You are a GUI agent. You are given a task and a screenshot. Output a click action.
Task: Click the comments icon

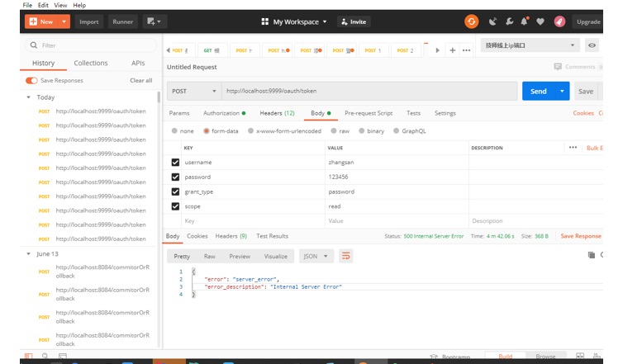(x=558, y=67)
